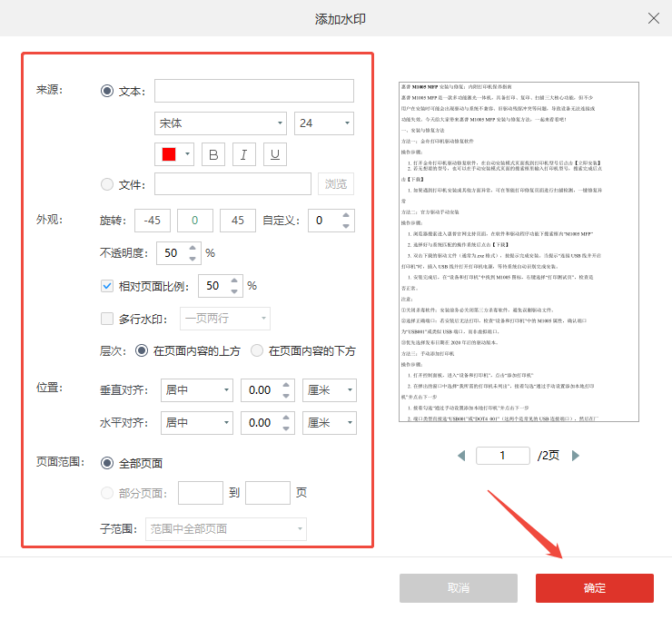Viewport: 672px width, 620px height.
Task: Click the 确定 button
Action: [x=595, y=588]
